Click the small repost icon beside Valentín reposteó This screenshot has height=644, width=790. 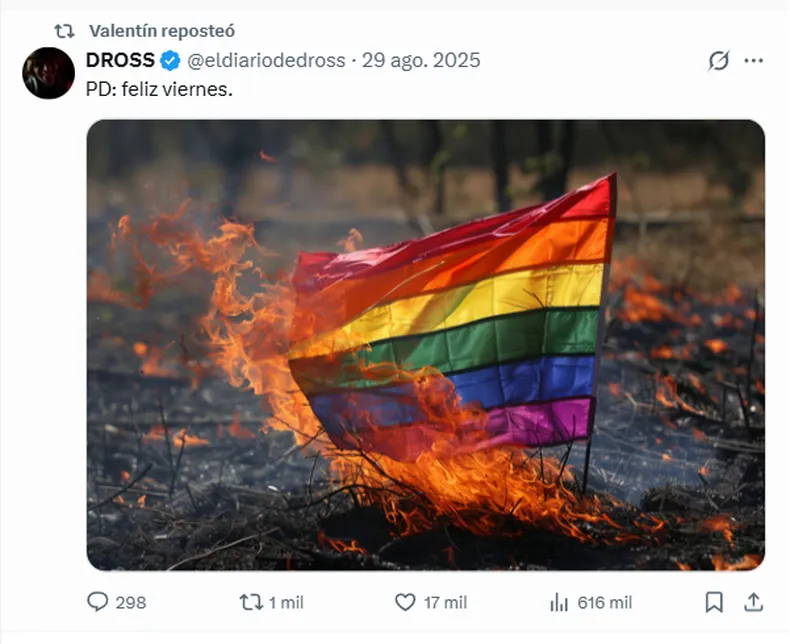point(64,32)
